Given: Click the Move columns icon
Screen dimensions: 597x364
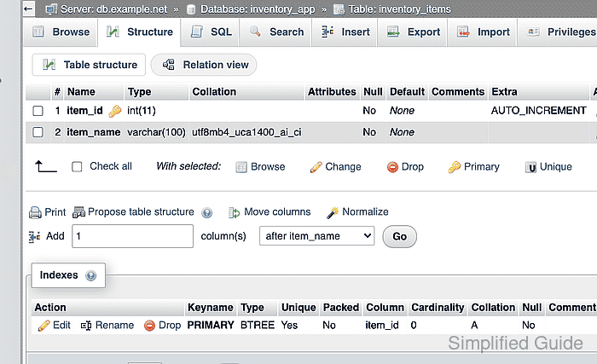Looking at the screenshot, I should click(x=234, y=212).
